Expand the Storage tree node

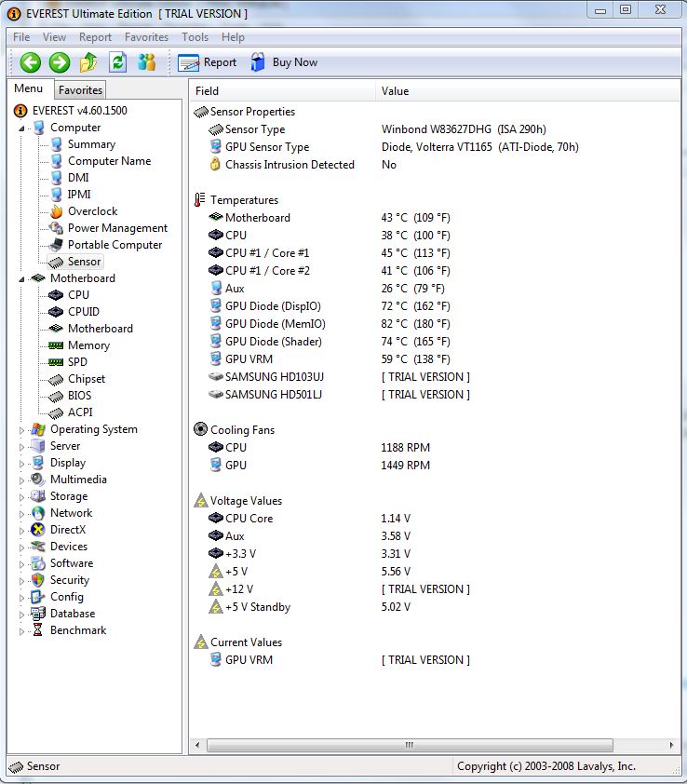(21, 497)
